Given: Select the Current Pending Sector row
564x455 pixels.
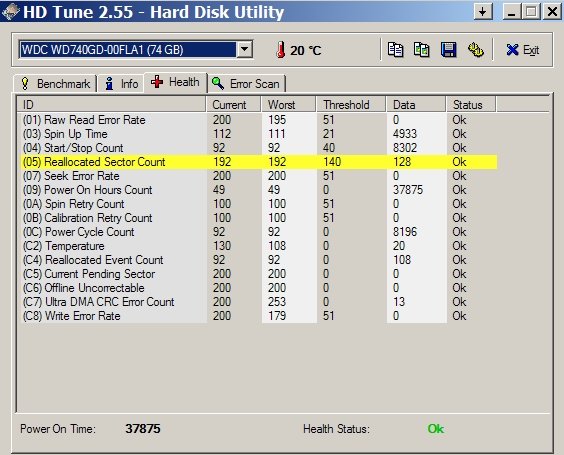Looking at the screenshot, I should [259, 274].
